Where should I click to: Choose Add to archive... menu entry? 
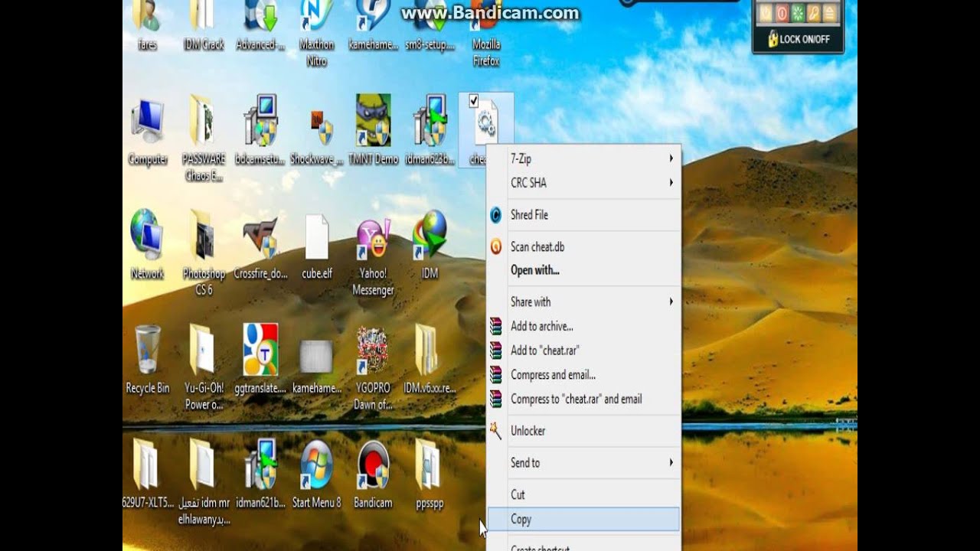pyautogui.click(x=583, y=326)
